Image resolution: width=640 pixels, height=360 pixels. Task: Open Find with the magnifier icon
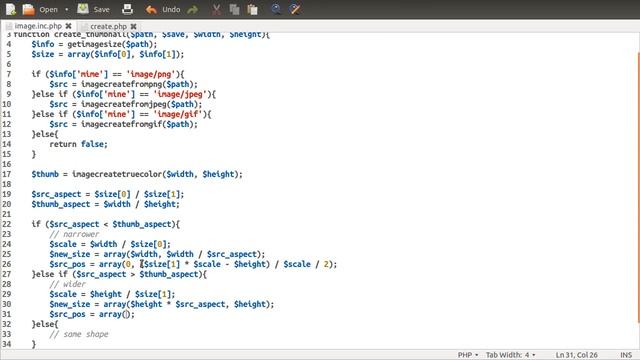tap(276, 9)
